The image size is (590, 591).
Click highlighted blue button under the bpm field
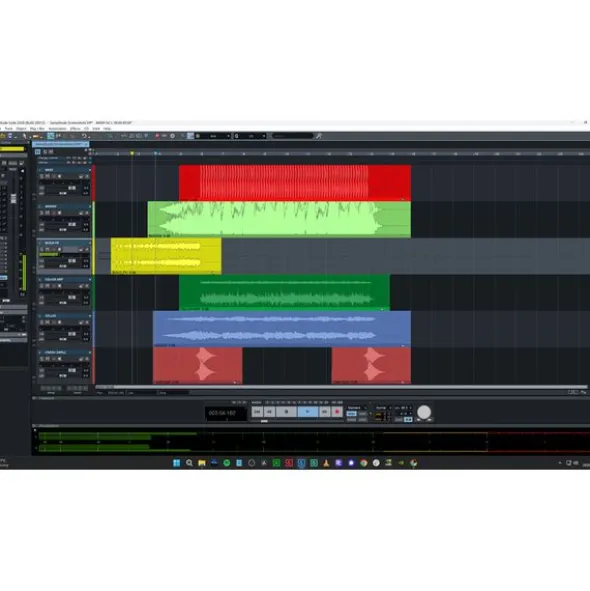point(408,419)
